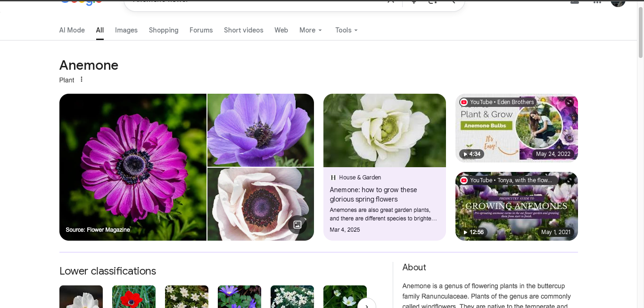This screenshot has height=308, width=644.
Task: Expand the Eden Brothers video preview
Action: point(570,102)
